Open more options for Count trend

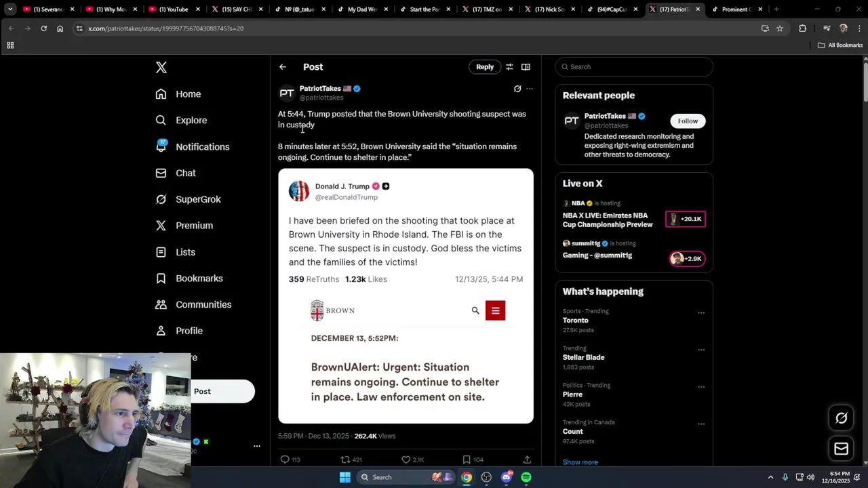pyautogui.click(x=701, y=424)
